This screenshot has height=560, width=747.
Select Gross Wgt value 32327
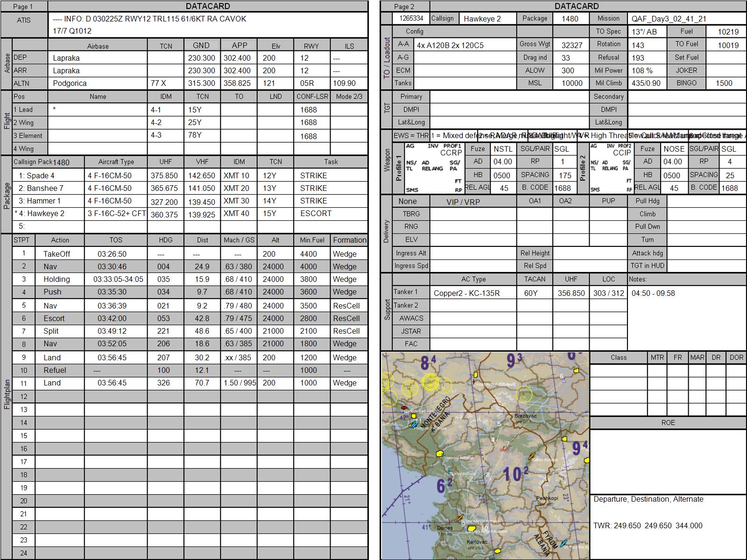pos(571,45)
